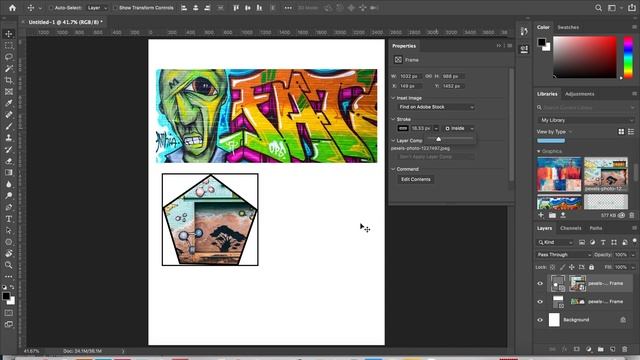Select the Move tool in the toolbar
This screenshot has height=360, width=640.
pos(9,34)
